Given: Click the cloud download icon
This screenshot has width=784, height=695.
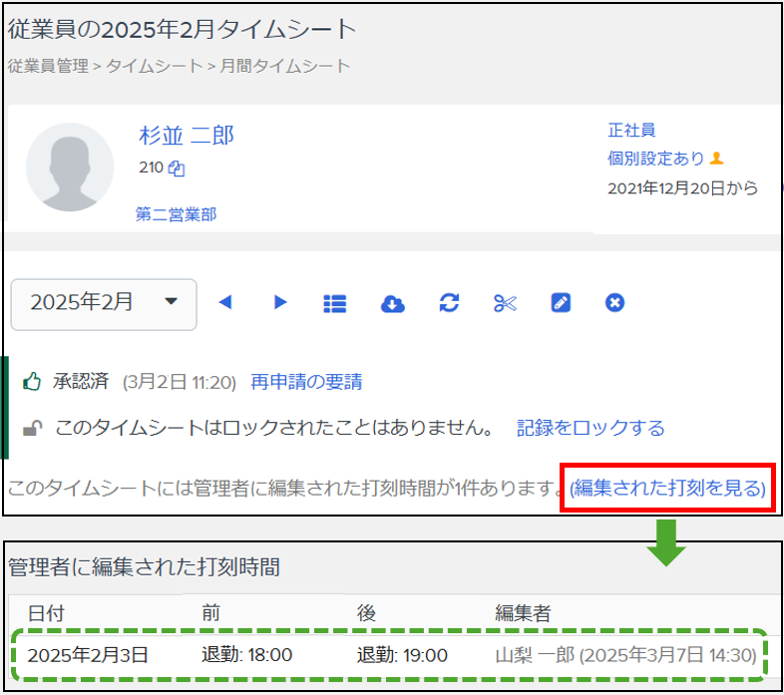Looking at the screenshot, I should pyautogui.click(x=393, y=303).
